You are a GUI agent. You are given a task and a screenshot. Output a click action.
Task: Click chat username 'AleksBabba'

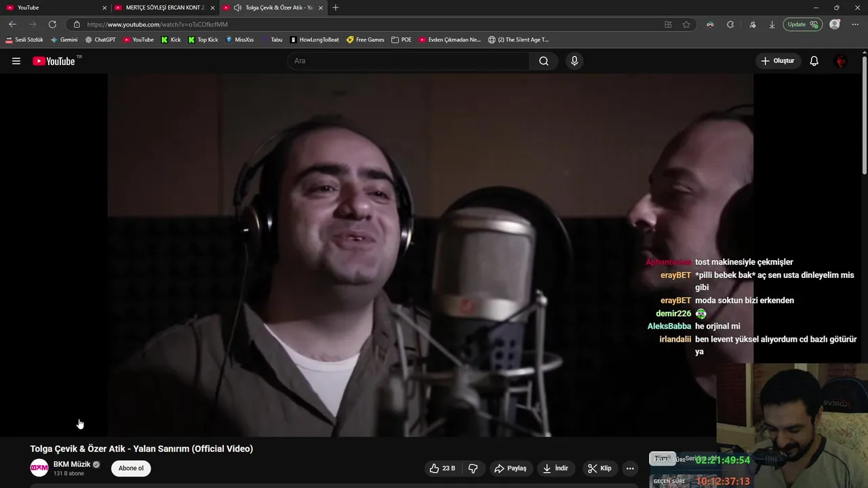[x=669, y=326]
